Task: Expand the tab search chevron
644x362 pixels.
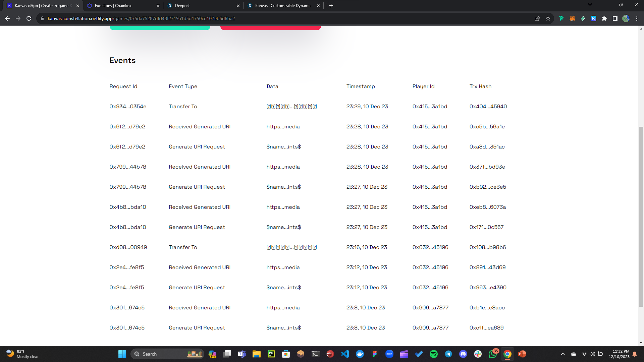Action: [x=590, y=5]
